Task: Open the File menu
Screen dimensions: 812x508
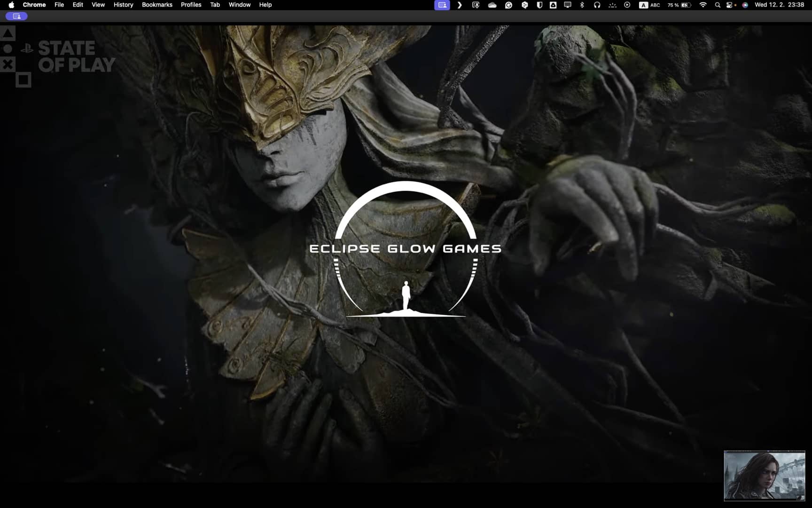Action: pyautogui.click(x=59, y=5)
